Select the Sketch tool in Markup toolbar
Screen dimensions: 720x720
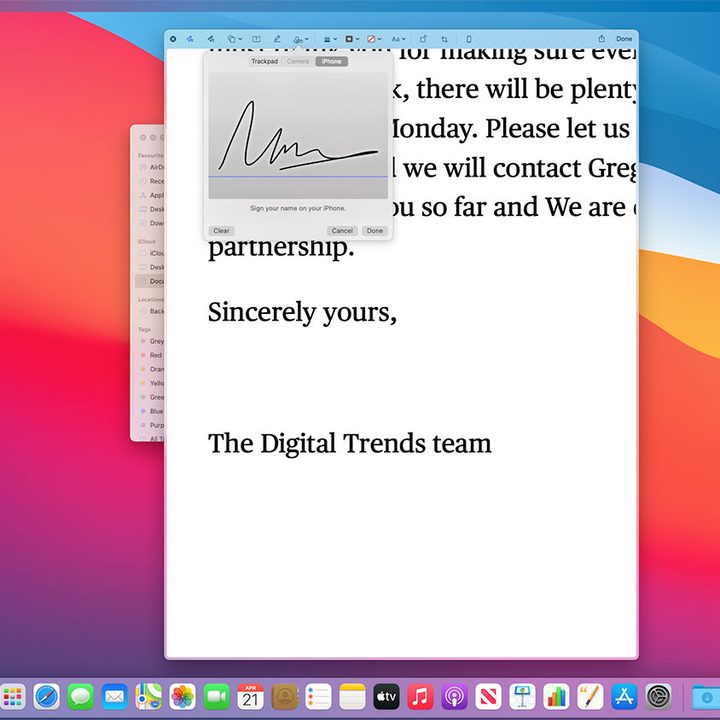[190, 39]
